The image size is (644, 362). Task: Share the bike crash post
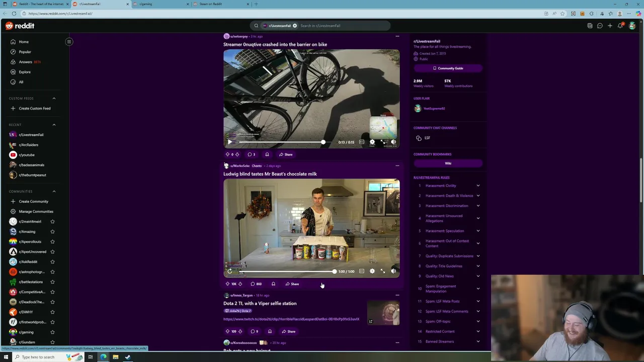pos(286,155)
